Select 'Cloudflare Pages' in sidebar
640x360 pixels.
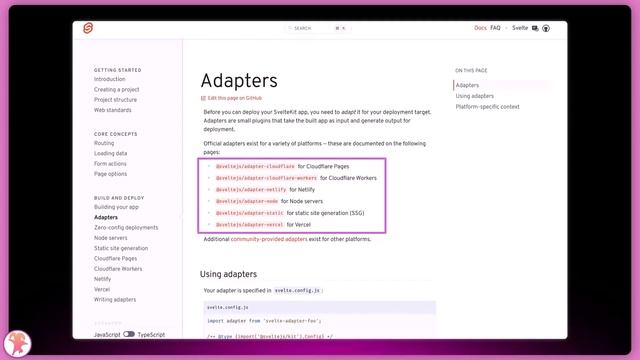116,258
